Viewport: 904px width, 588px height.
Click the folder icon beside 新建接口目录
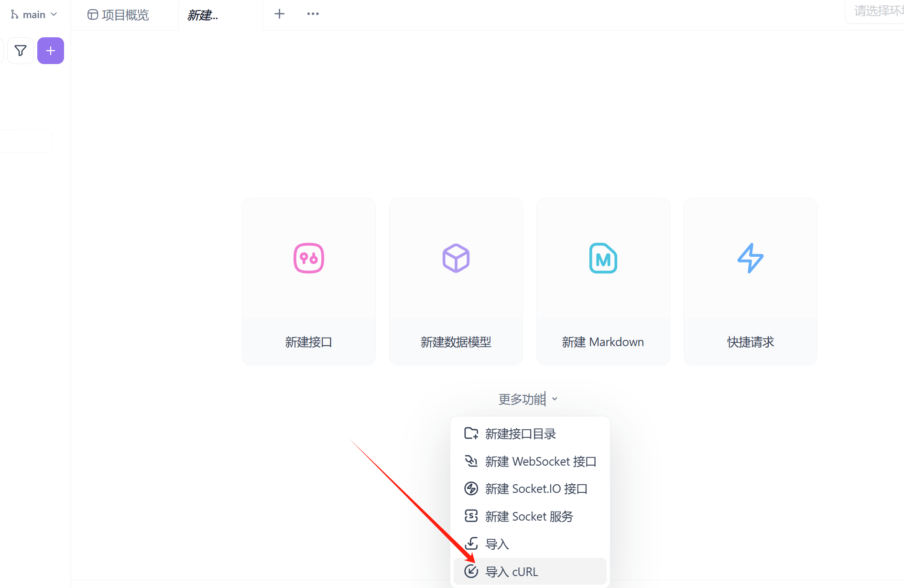click(471, 433)
